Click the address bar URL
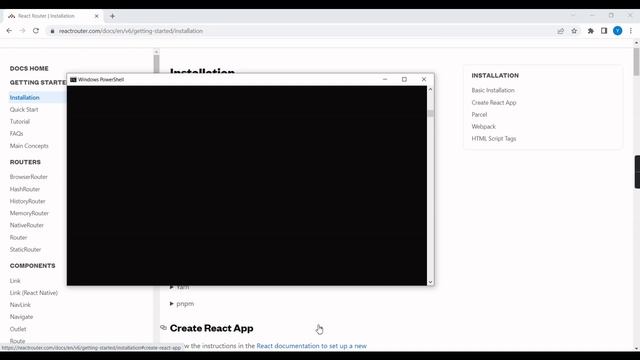The image size is (640, 360). coord(131,31)
